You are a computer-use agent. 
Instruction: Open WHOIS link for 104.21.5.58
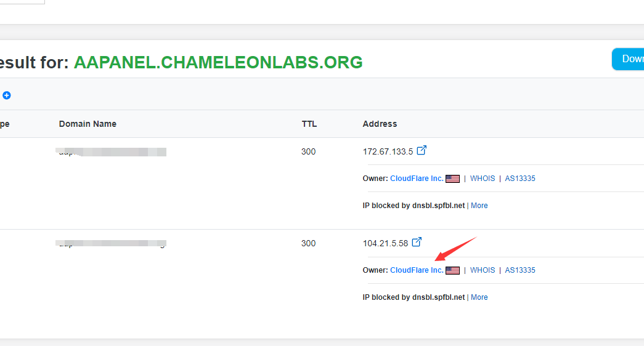pyautogui.click(x=483, y=270)
